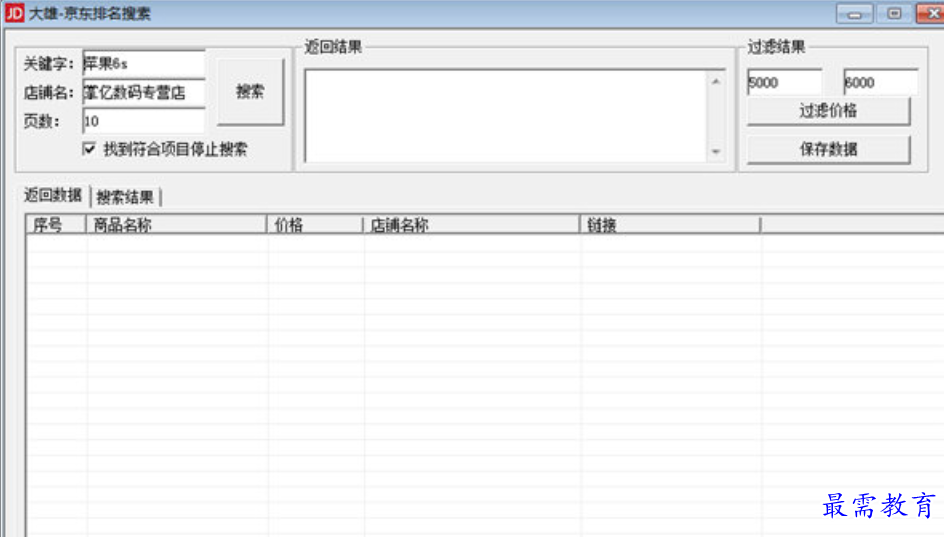The height and width of the screenshot is (537, 944).
Task: Click the 过滤价格 filter price button
Action: [x=828, y=111]
